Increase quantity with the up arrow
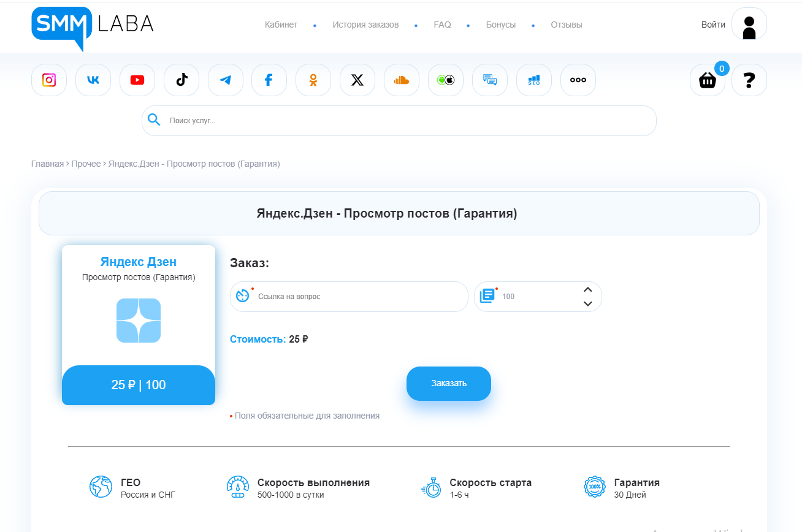The image size is (802, 532). point(587,289)
